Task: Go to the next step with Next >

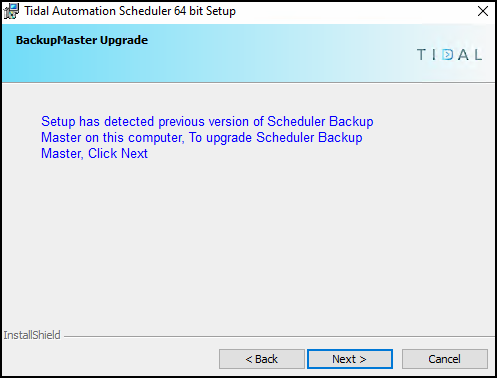Action: (x=350, y=359)
